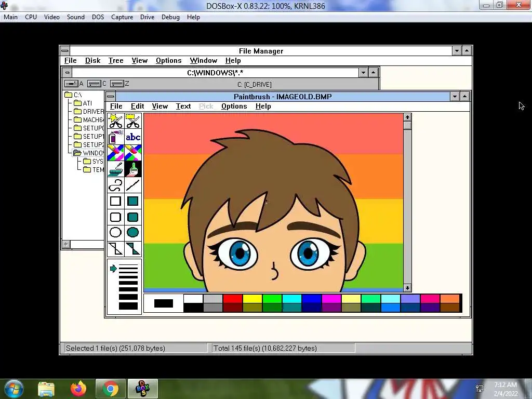Pick the bright red color swatch
532x399 pixels.
[x=232, y=299]
